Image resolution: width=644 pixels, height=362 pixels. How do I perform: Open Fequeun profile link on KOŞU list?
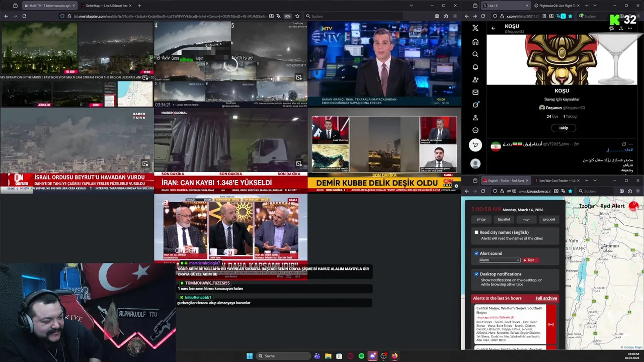point(561,108)
